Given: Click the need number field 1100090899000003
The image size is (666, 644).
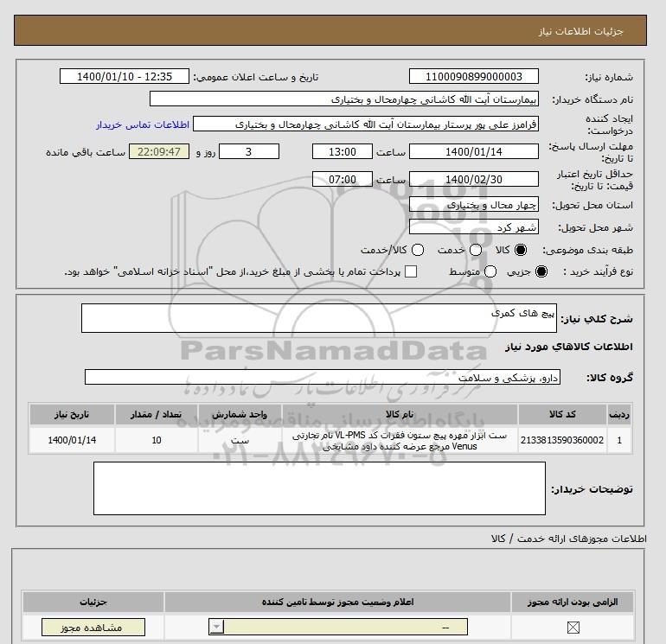Looking at the screenshot, I should click(x=474, y=76).
